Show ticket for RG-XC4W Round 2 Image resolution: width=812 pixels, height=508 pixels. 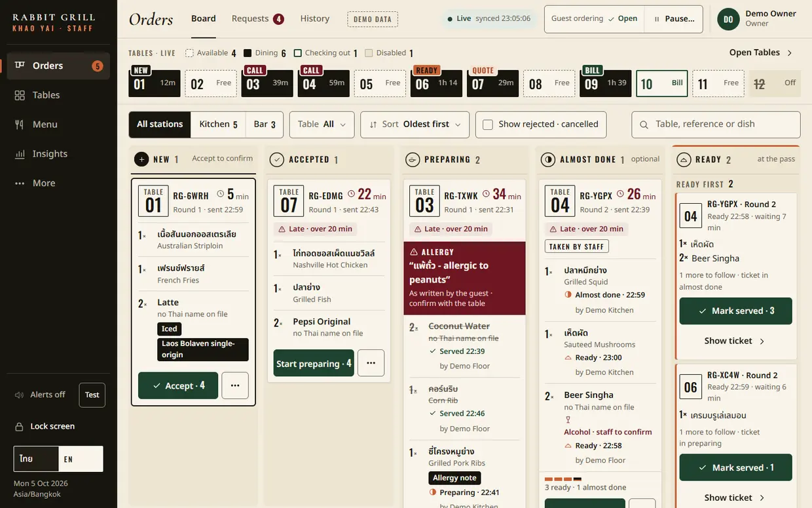click(735, 498)
